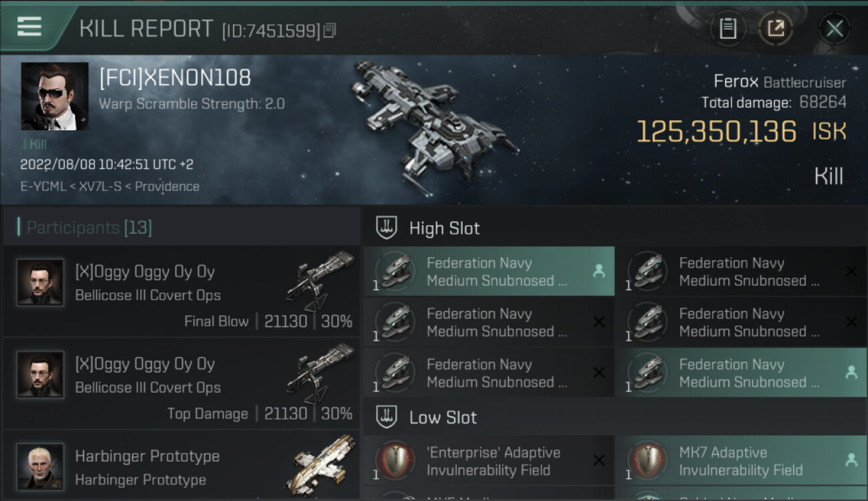The width and height of the screenshot is (868, 501).
Task: Expand the Low Slot section header
Action: click(x=443, y=418)
